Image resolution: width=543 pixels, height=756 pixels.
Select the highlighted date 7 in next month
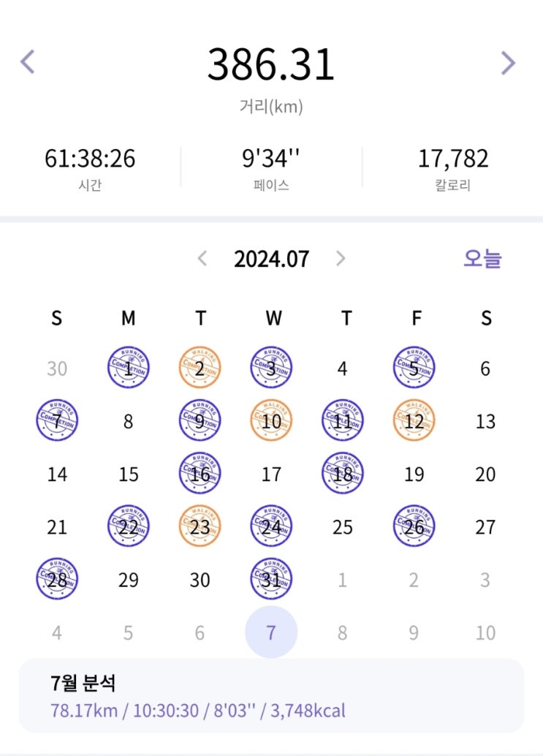point(271,632)
